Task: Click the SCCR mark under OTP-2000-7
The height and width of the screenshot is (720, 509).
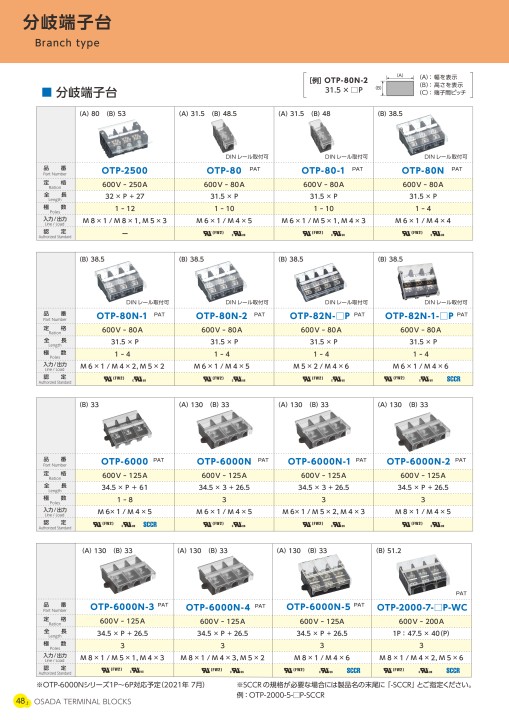Action: point(452,670)
